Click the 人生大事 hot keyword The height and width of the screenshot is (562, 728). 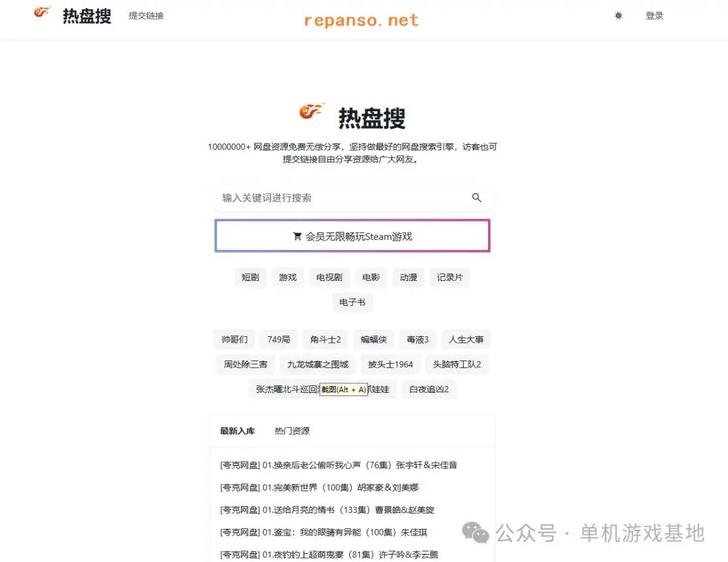click(x=466, y=340)
